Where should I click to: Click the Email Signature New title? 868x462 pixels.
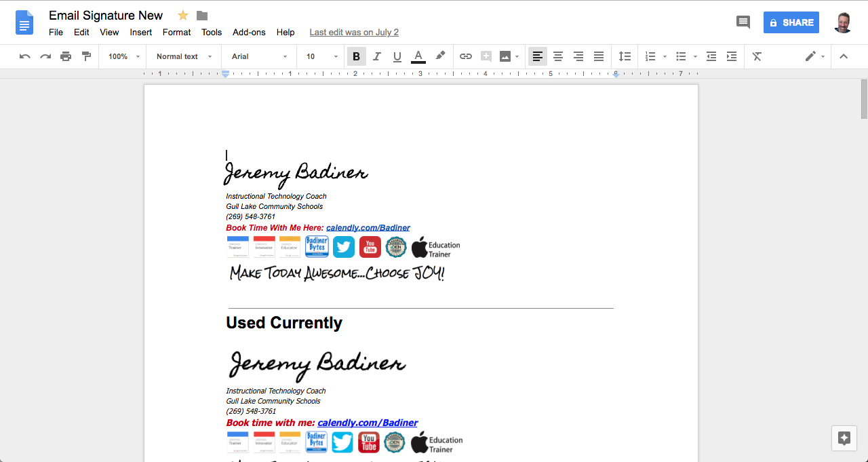pyautogui.click(x=106, y=16)
